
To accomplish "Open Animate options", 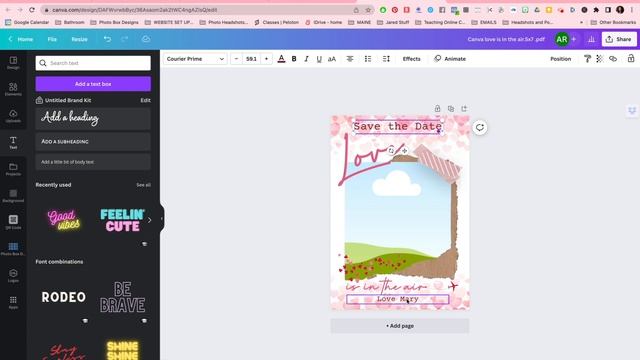I will (x=450, y=59).
